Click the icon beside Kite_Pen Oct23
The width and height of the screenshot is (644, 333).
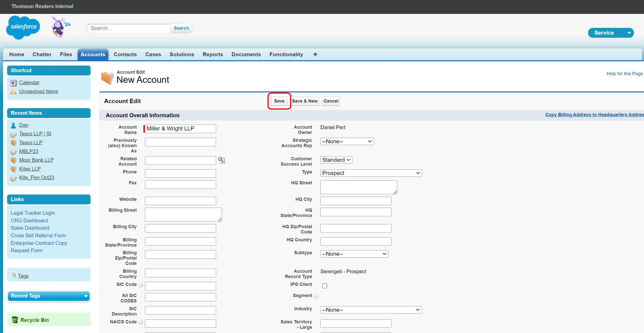coord(13,178)
